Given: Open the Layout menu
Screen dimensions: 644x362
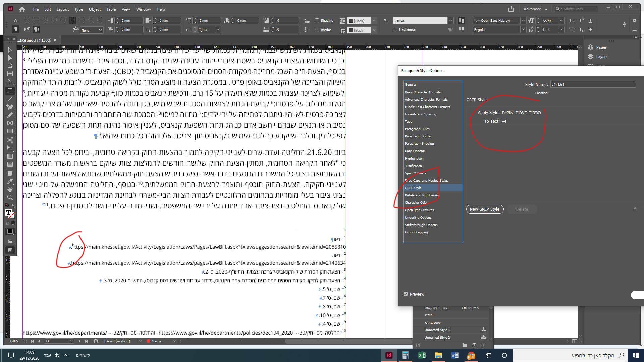Looking at the screenshot, I should point(62,9).
